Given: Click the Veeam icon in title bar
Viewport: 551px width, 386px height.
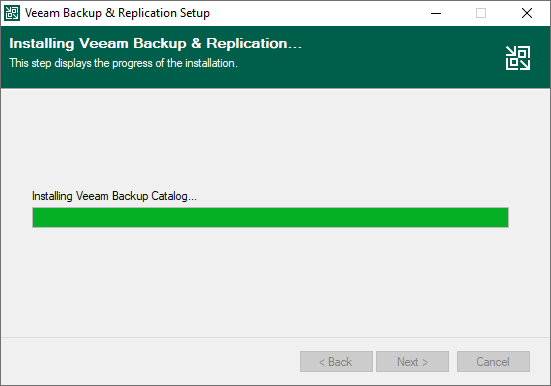Looking at the screenshot, I should [12, 13].
